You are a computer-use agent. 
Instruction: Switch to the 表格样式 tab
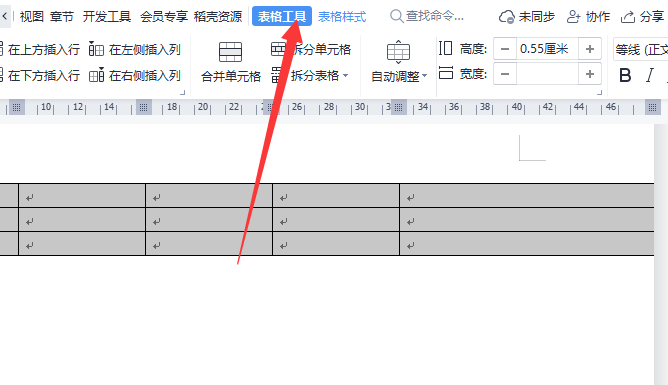342,17
